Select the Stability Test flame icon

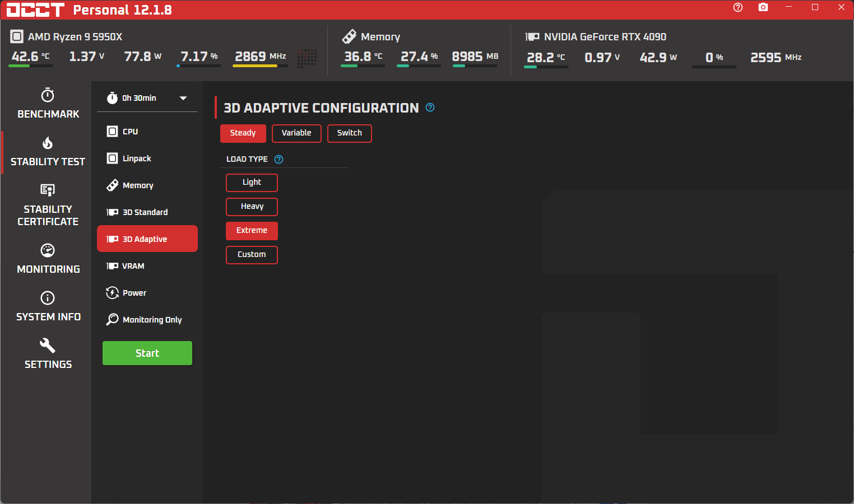[48, 143]
